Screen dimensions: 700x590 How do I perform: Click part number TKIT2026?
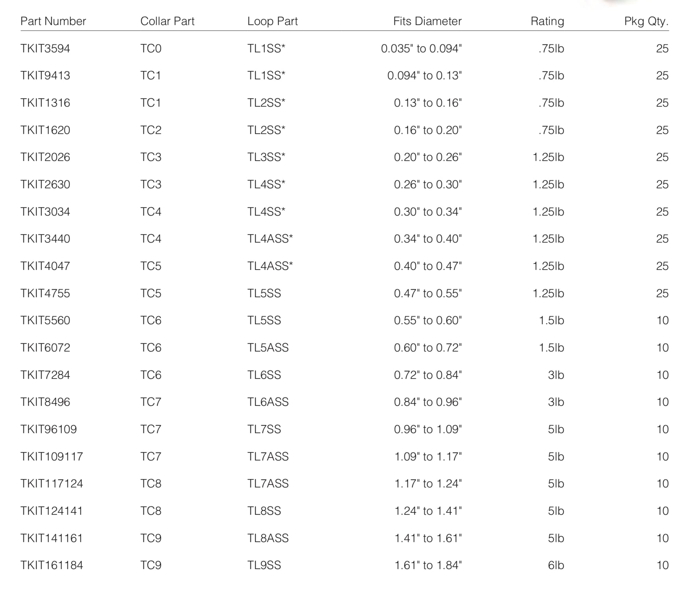(x=45, y=157)
